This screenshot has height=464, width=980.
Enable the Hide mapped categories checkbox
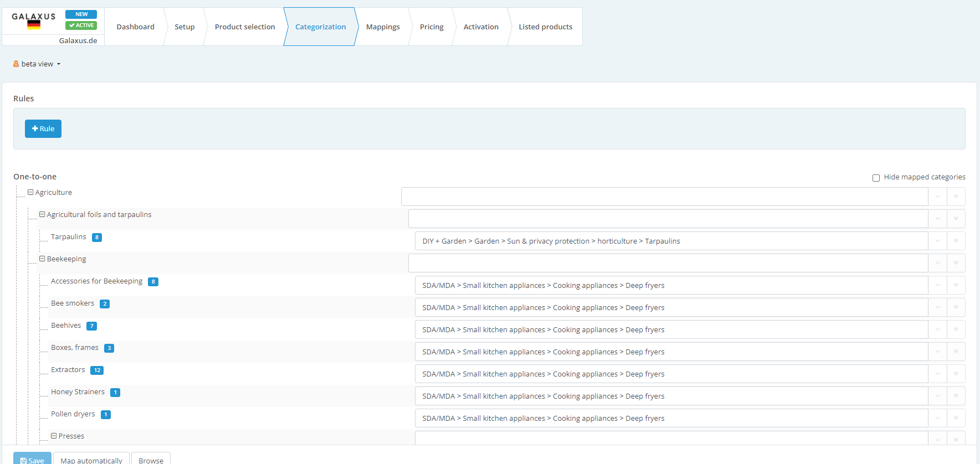876,178
